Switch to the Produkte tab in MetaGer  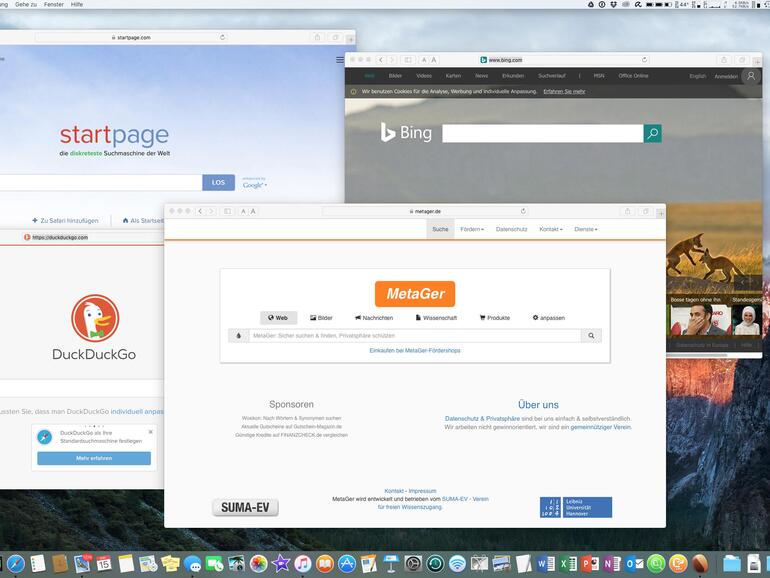pyautogui.click(x=495, y=318)
